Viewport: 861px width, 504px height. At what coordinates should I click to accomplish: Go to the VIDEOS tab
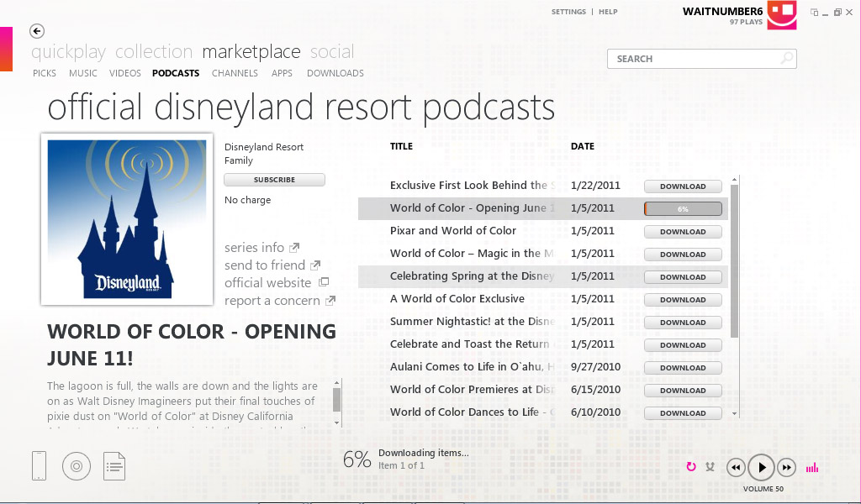pos(124,73)
